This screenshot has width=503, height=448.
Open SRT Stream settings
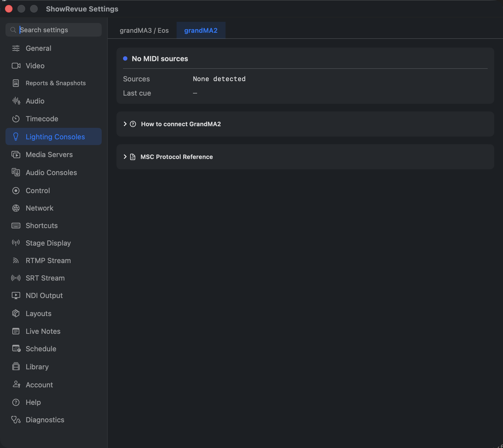[53, 278]
